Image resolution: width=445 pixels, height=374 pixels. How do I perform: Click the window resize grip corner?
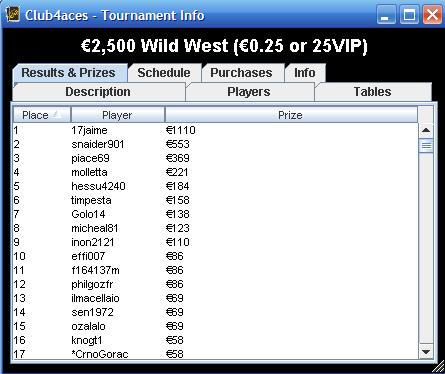[439, 367]
